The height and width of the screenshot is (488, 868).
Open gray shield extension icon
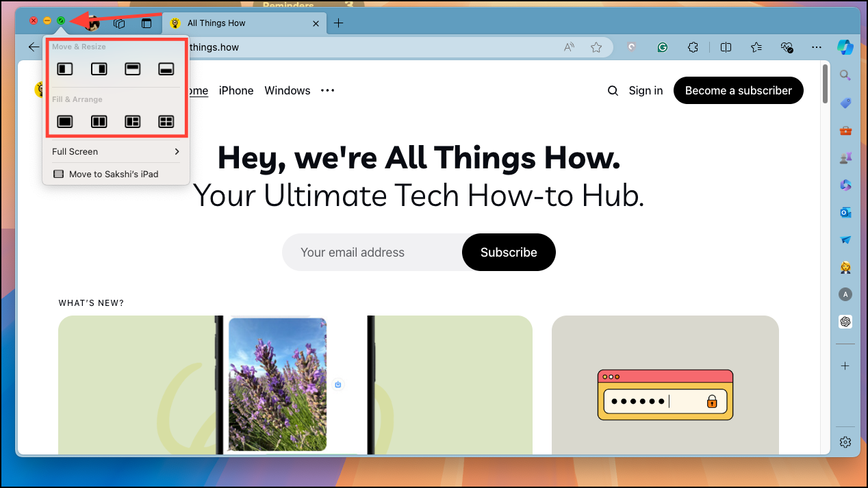(x=632, y=47)
